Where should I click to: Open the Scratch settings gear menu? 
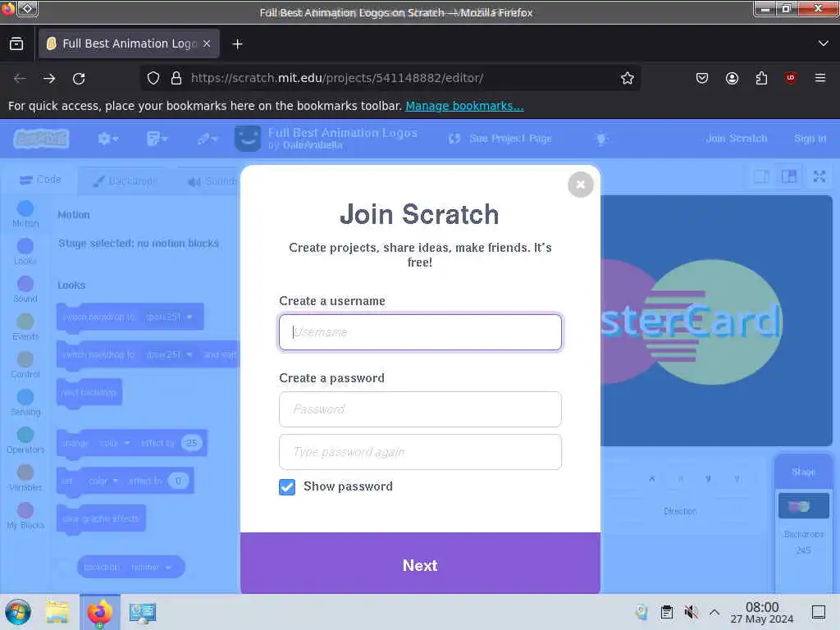click(x=107, y=139)
